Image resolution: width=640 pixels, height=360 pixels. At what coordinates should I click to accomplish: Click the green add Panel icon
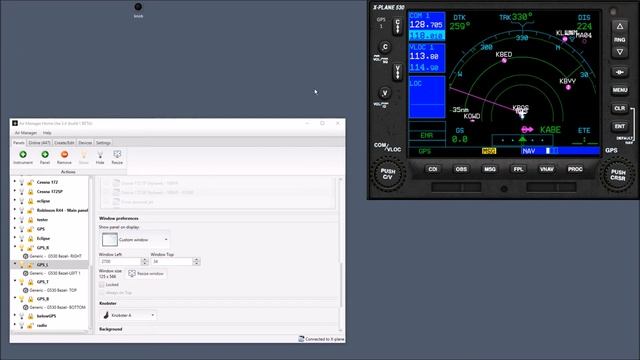[45, 154]
